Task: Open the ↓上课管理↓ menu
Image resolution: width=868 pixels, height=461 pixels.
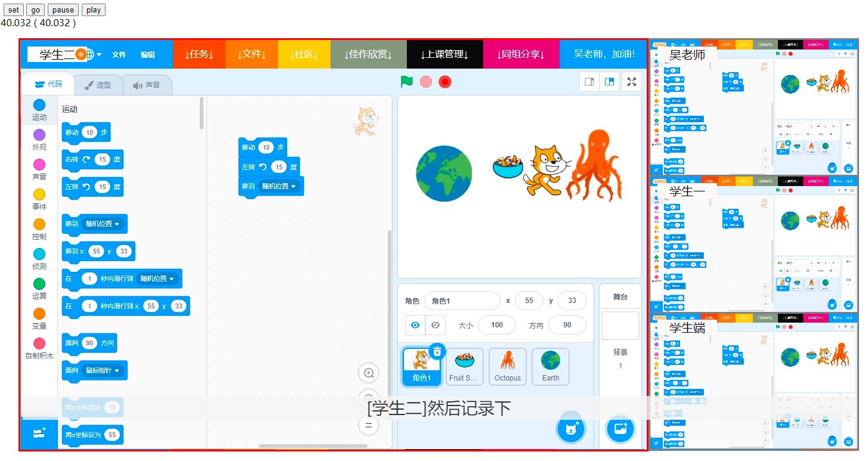Action: (x=444, y=54)
